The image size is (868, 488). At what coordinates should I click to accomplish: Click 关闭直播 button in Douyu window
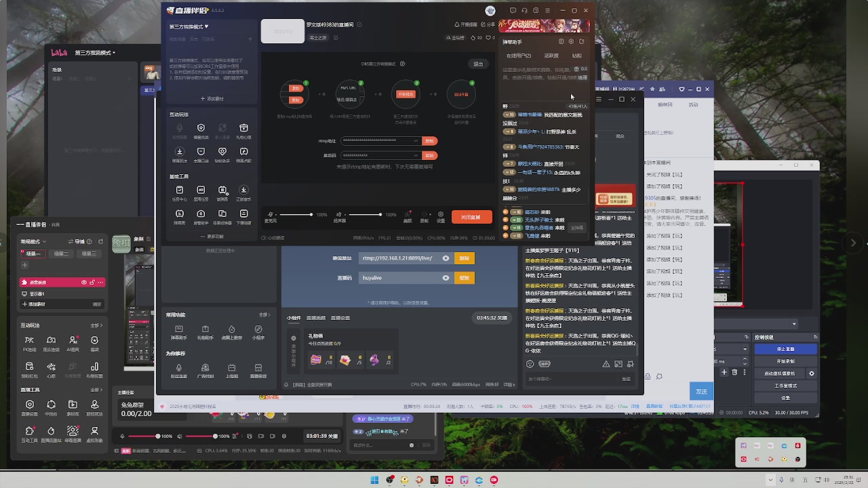(x=471, y=217)
